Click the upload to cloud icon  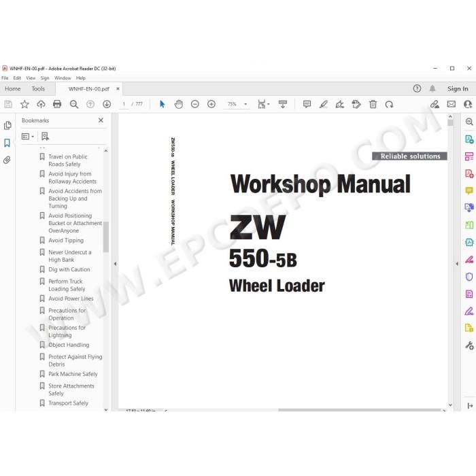click(41, 105)
